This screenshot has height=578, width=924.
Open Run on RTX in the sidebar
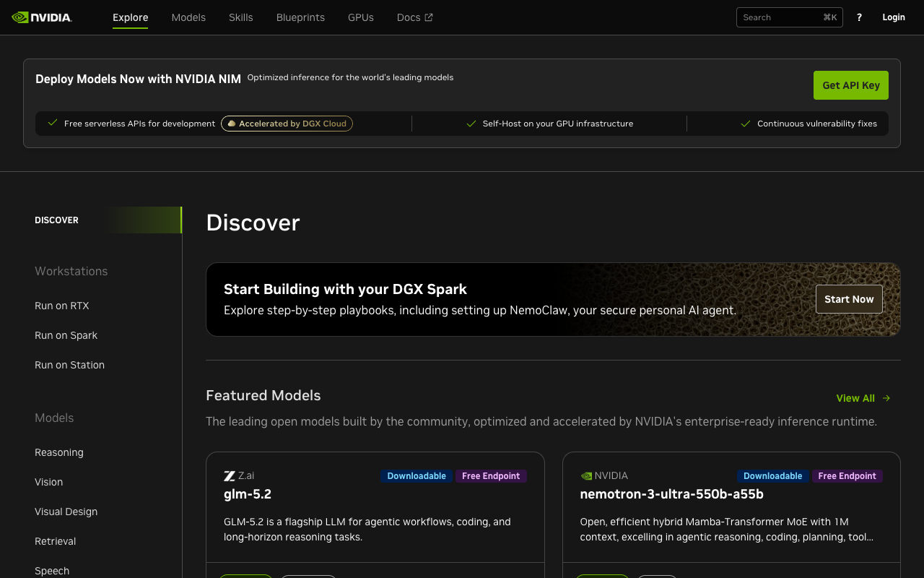62,306
